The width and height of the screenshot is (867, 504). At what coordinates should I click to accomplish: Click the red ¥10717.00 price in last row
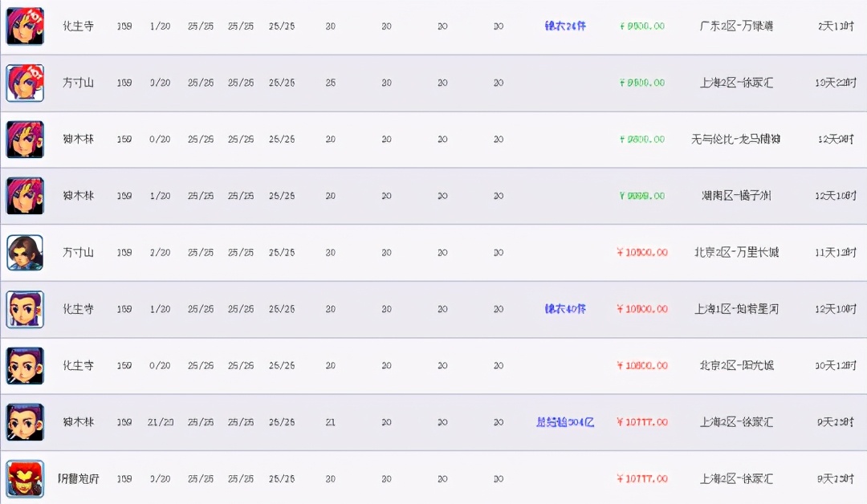pyautogui.click(x=642, y=478)
